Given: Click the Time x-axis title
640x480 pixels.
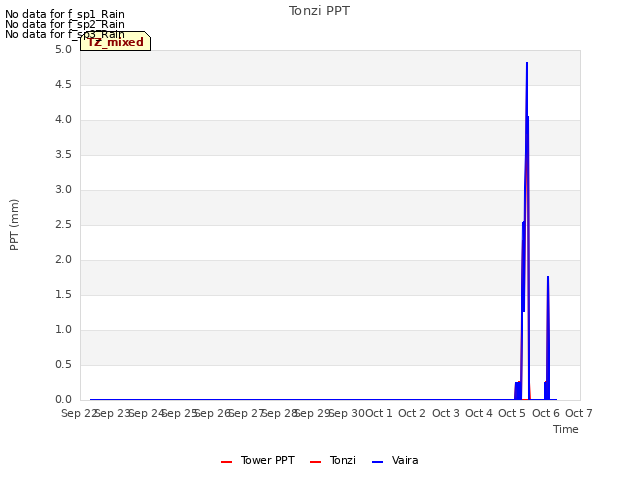Looking at the screenshot, I should pyautogui.click(x=566, y=429).
